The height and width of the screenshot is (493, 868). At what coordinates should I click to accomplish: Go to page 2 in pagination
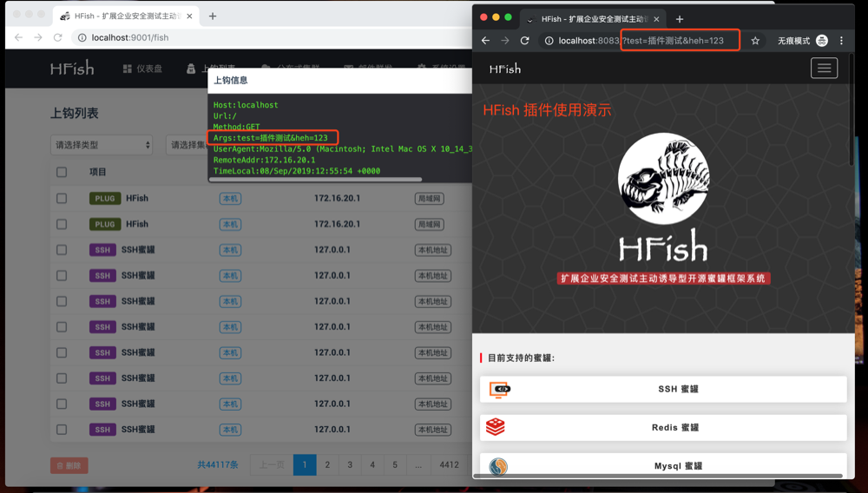[x=327, y=464]
